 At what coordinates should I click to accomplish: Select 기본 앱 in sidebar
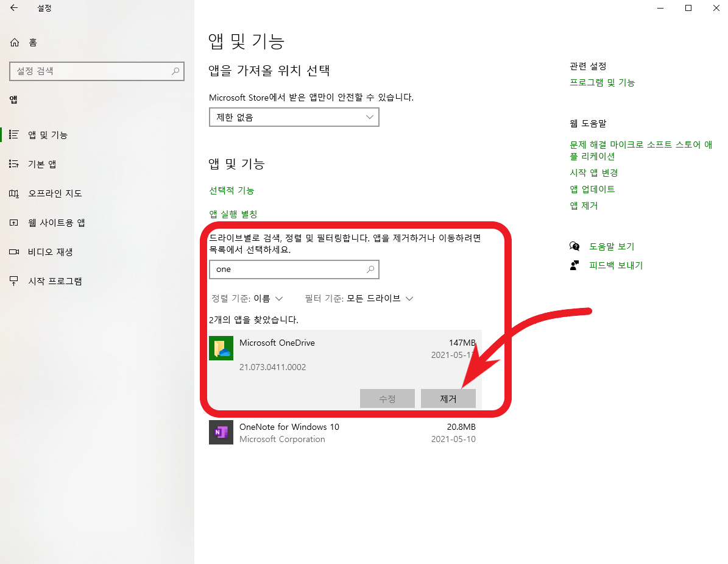(42, 164)
